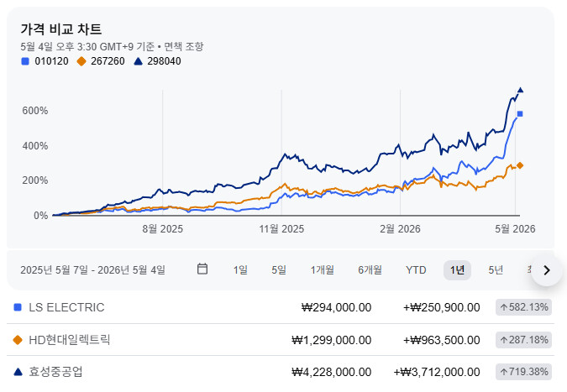
Task: Click the navy triangle legend marker for 298040
Action: pyautogui.click(x=138, y=61)
